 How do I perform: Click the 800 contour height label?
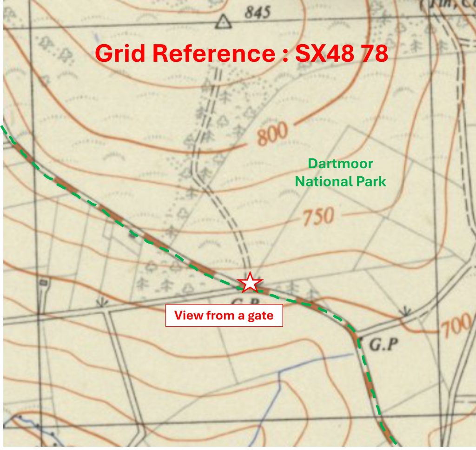[272, 133]
